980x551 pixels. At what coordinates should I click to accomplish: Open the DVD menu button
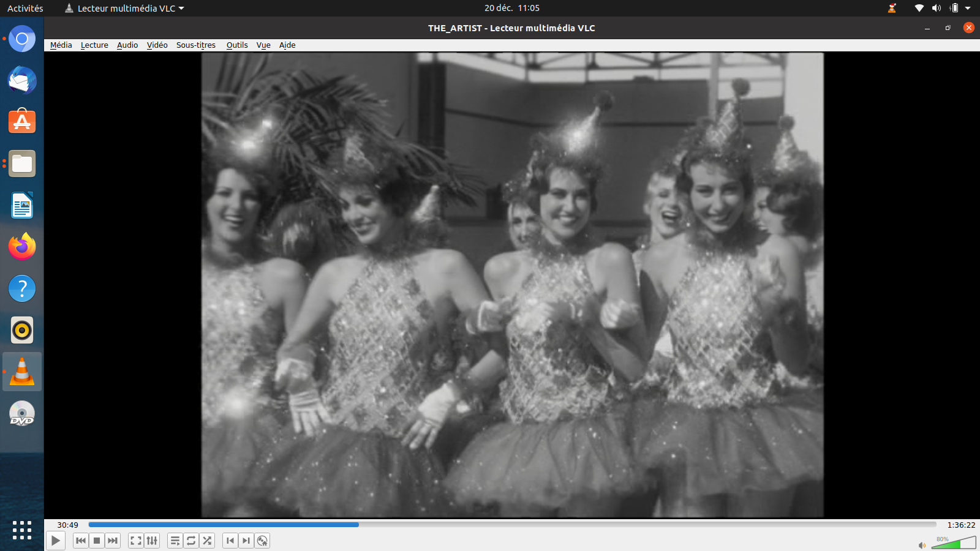[x=262, y=541]
